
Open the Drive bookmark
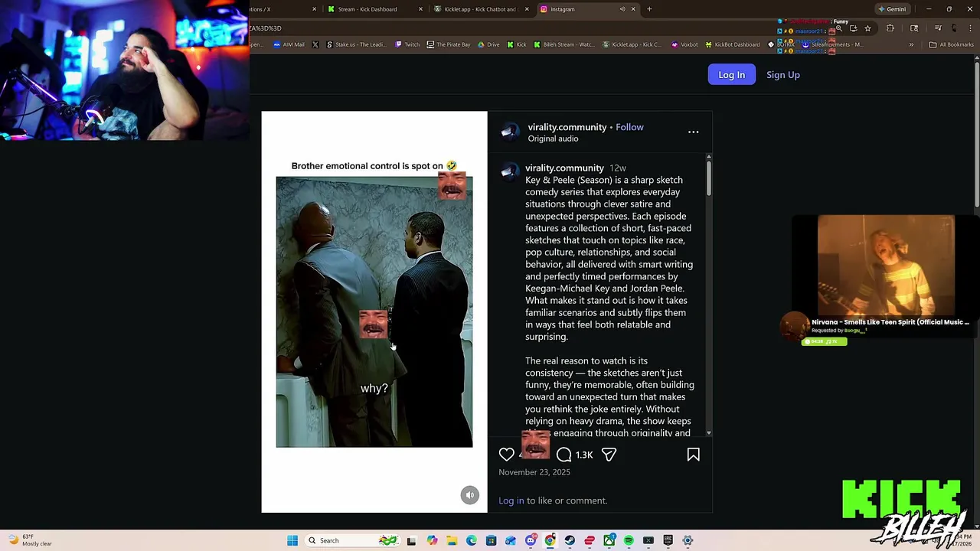(x=488, y=44)
